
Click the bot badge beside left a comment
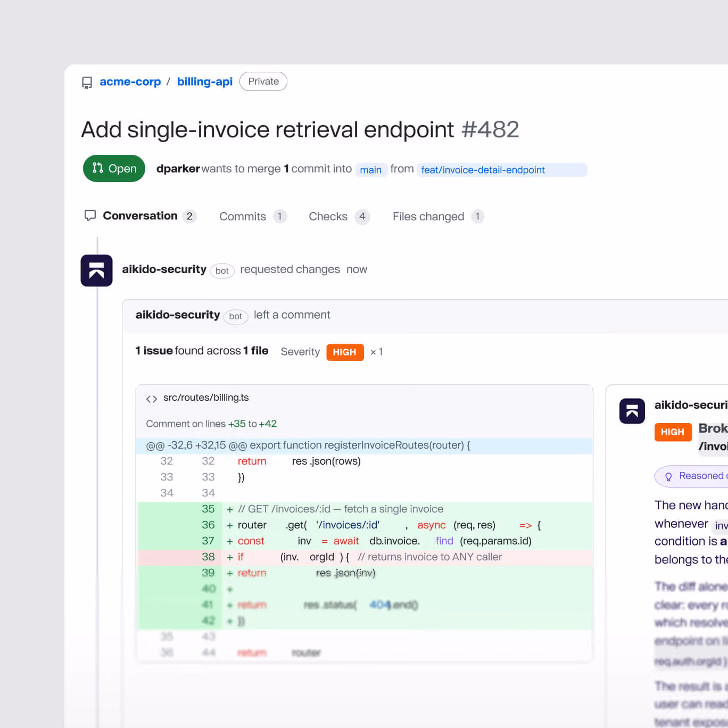pos(236,316)
